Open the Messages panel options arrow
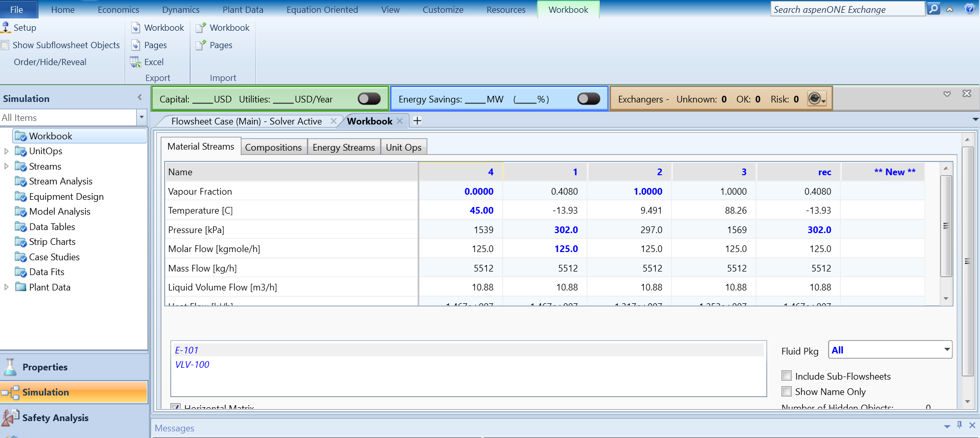This screenshot has height=438, width=980. coord(947,426)
